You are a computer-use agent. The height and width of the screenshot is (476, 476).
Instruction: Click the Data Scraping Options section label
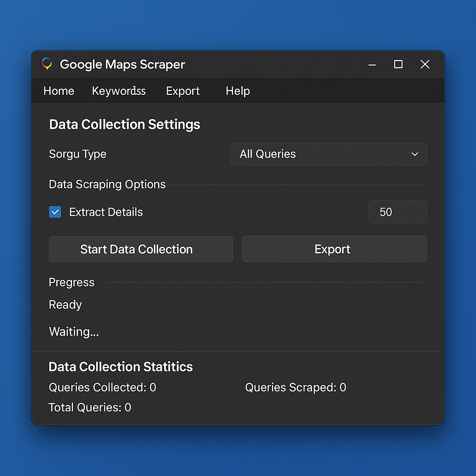[107, 184]
